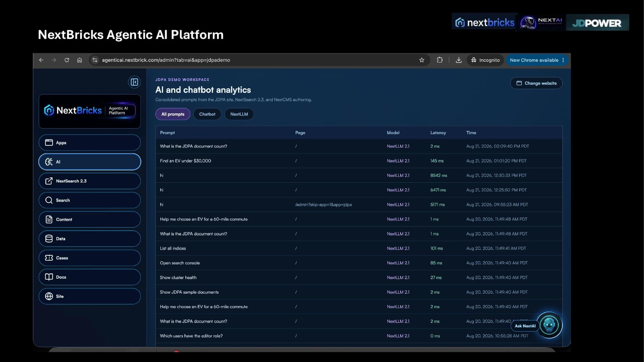
Task: Click the Incognito indicator
Action: click(485, 60)
